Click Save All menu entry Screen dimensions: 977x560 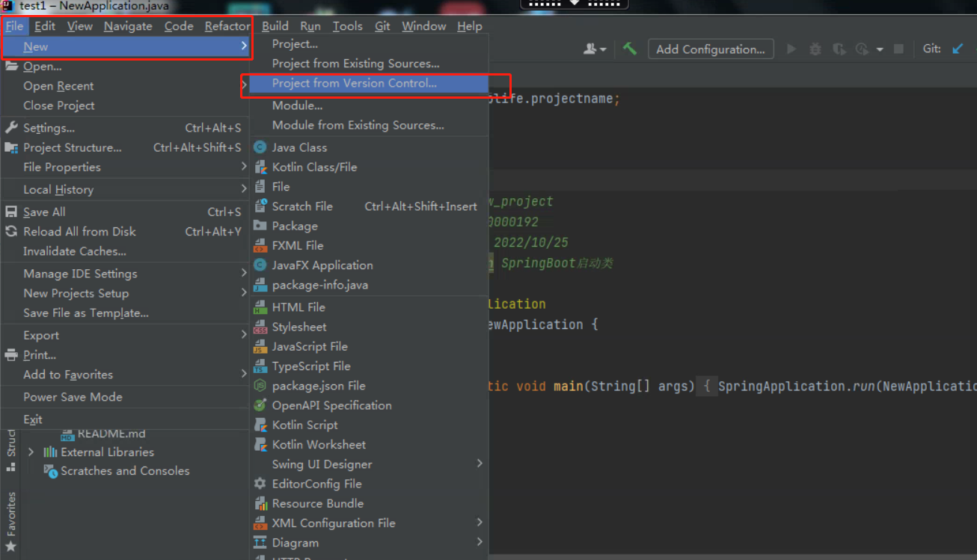click(124, 212)
